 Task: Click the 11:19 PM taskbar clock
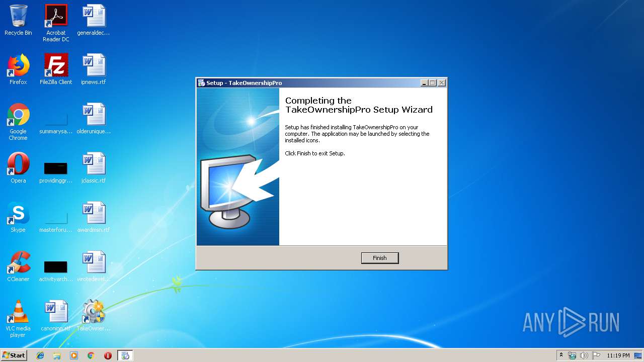click(x=618, y=355)
